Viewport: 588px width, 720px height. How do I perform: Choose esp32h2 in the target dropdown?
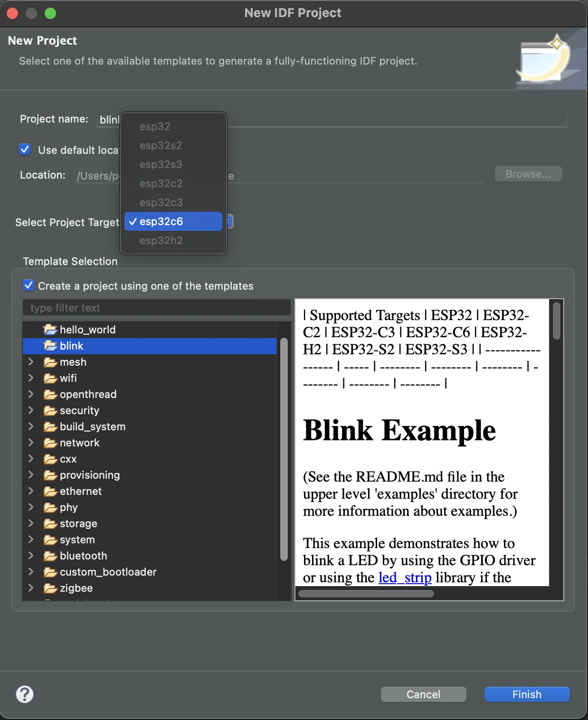pyautogui.click(x=161, y=240)
